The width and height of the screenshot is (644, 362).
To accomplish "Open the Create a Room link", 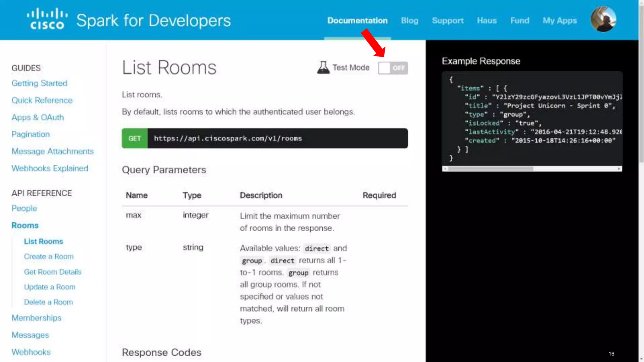I will tap(49, 257).
